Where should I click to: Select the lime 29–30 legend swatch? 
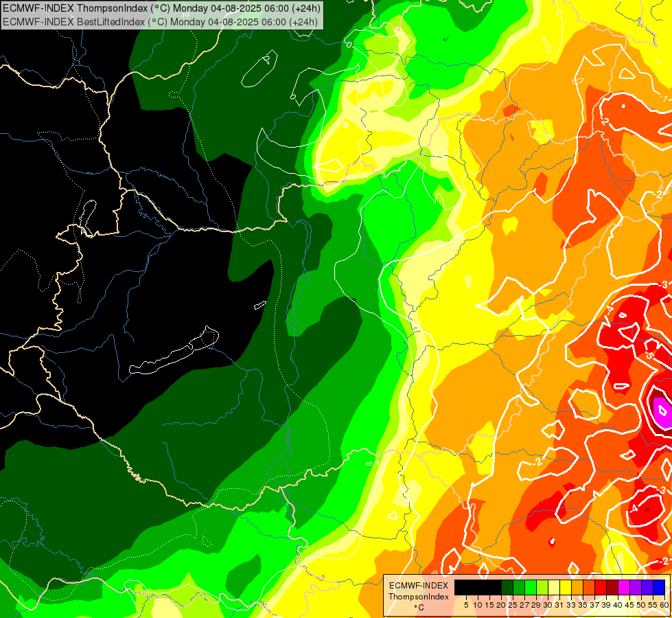pos(542,587)
